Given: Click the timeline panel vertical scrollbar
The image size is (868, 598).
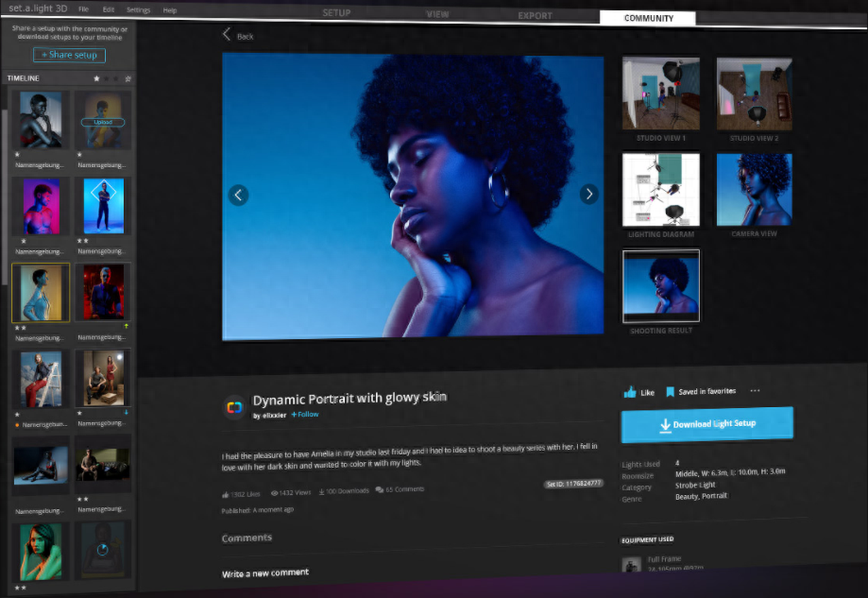Looking at the screenshot, I should [5, 199].
